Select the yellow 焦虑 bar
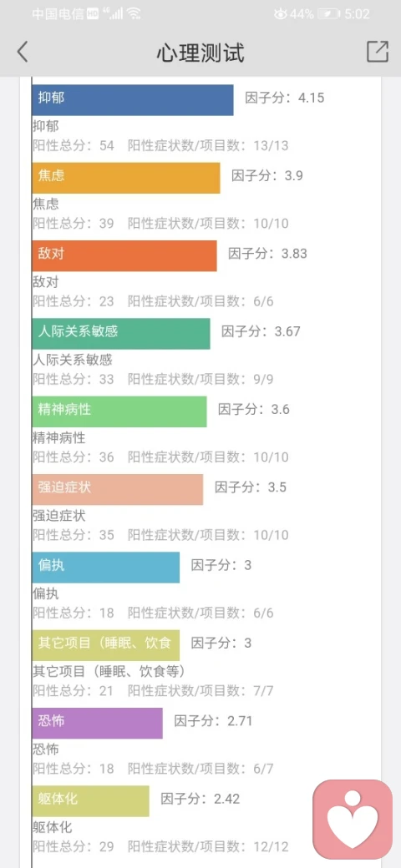 (125, 178)
